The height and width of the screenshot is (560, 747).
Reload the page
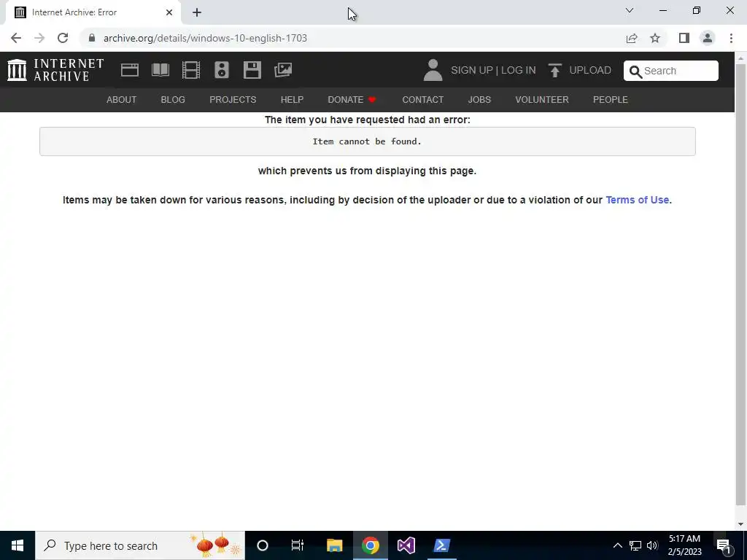[63, 38]
